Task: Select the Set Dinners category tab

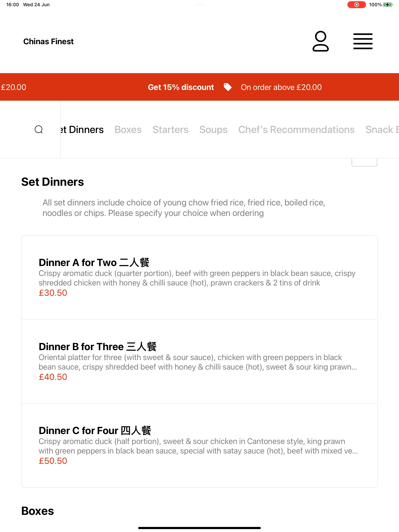Action: coord(82,129)
